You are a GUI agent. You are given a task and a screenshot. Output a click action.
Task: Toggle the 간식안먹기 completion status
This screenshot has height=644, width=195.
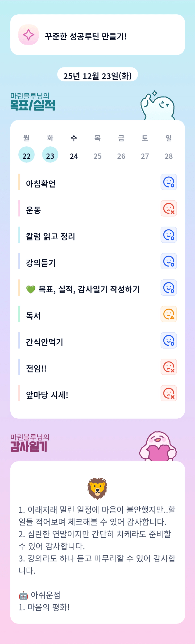coord(169,341)
